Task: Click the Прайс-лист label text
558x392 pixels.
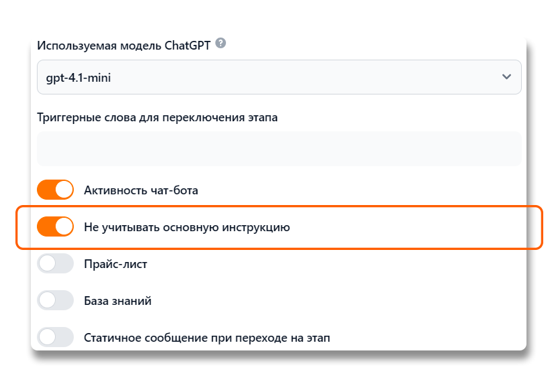Action: click(115, 264)
